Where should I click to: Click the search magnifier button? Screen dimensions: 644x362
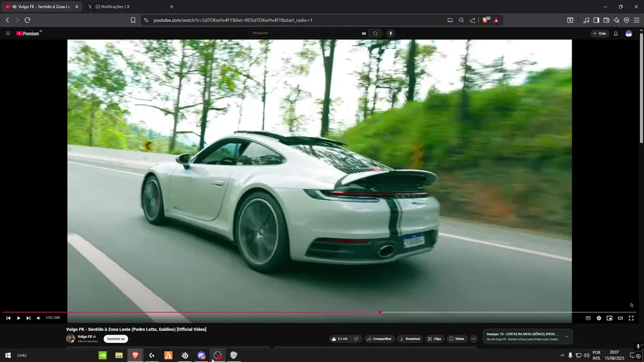(x=375, y=33)
